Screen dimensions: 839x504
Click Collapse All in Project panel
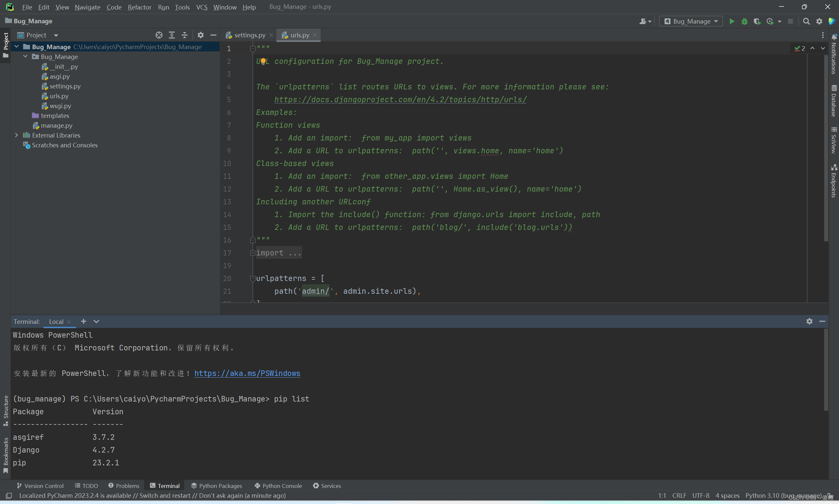(184, 35)
